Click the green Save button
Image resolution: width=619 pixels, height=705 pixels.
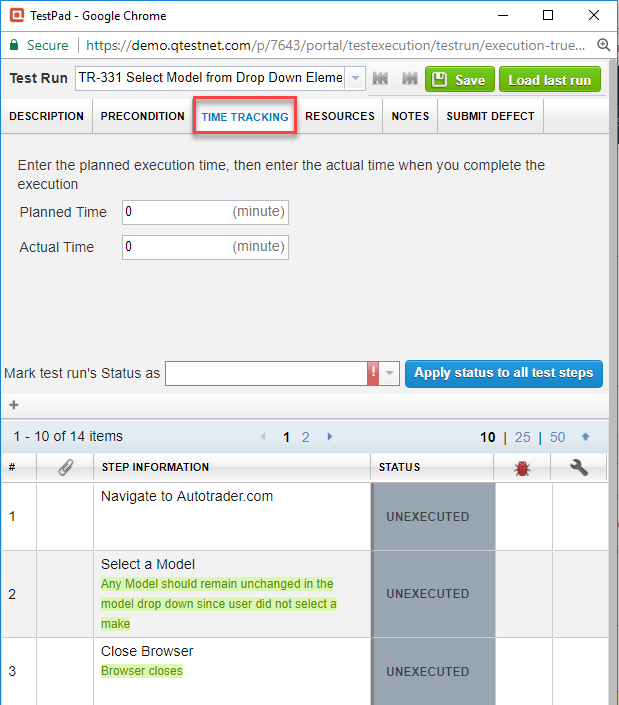coord(459,80)
